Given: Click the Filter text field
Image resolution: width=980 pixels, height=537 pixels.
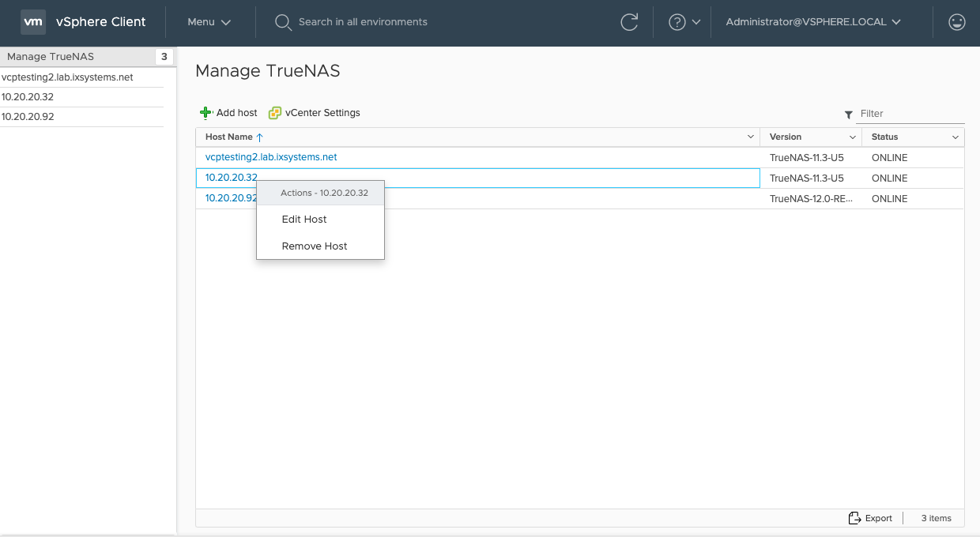Looking at the screenshot, I should (x=910, y=114).
